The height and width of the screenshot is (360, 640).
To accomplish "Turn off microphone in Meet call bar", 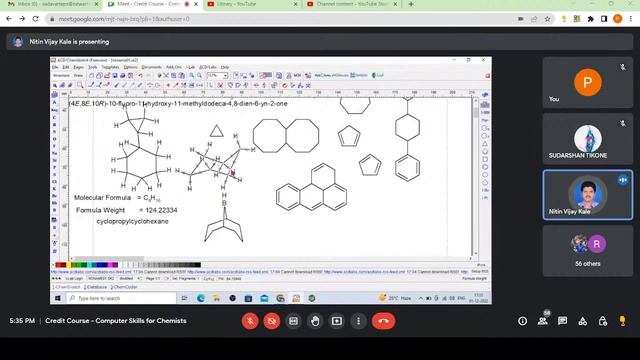I will point(250,321).
